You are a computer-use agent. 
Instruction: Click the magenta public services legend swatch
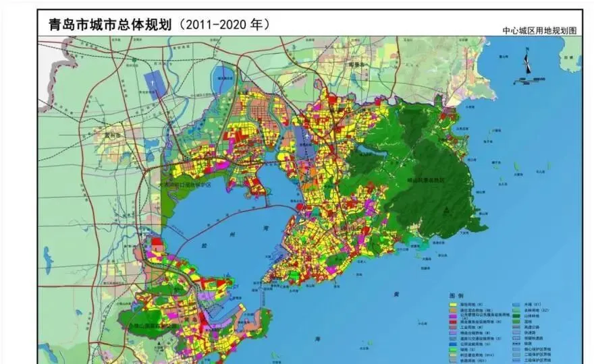[453, 315]
